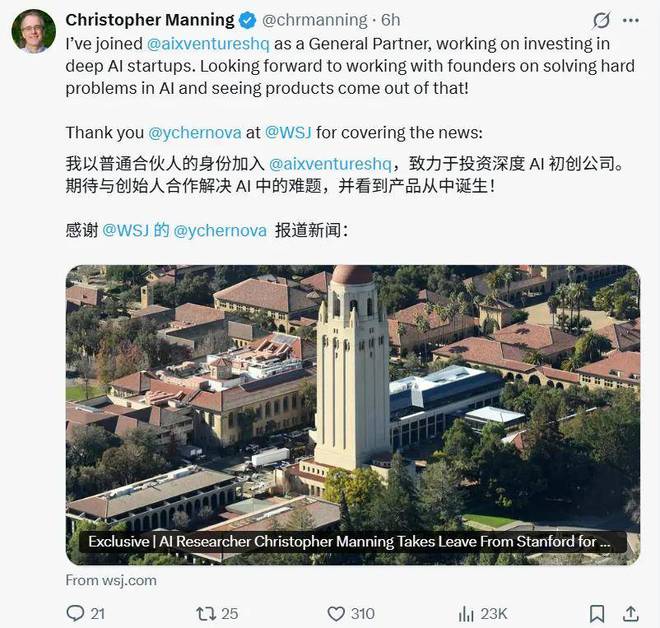This screenshot has width=660, height=628.
Task: Click @ychernova mention in the Chinese line
Action: [220, 230]
